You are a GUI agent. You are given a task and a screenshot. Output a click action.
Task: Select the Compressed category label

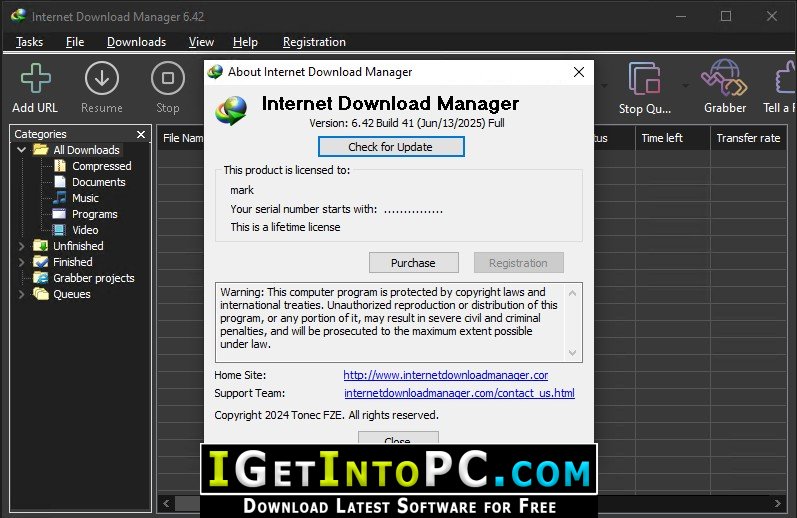point(102,166)
